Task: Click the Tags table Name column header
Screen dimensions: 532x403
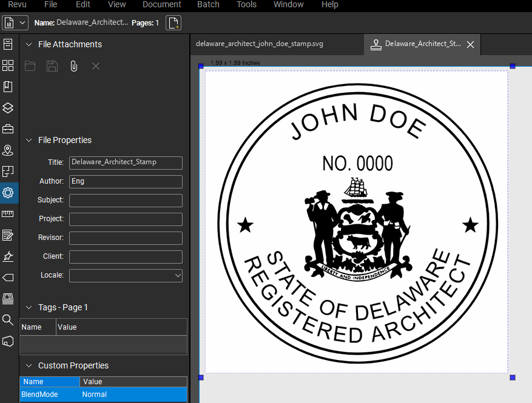Action: [38, 327]
